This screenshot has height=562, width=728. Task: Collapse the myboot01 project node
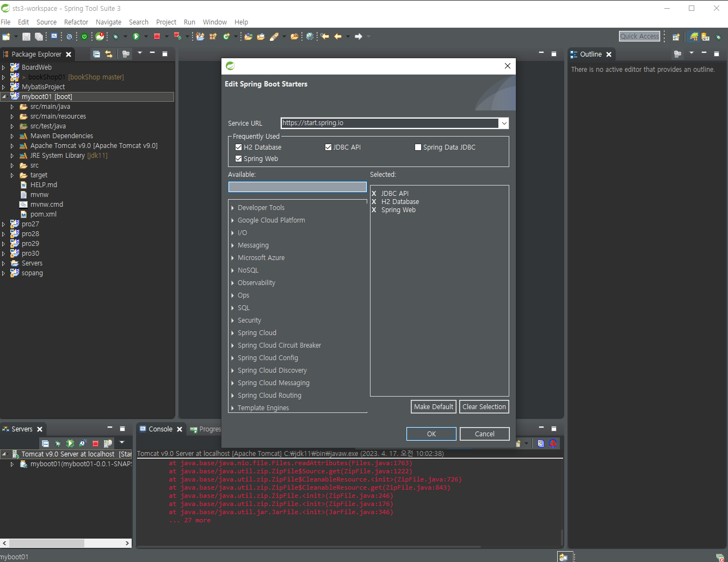(4, 97)
